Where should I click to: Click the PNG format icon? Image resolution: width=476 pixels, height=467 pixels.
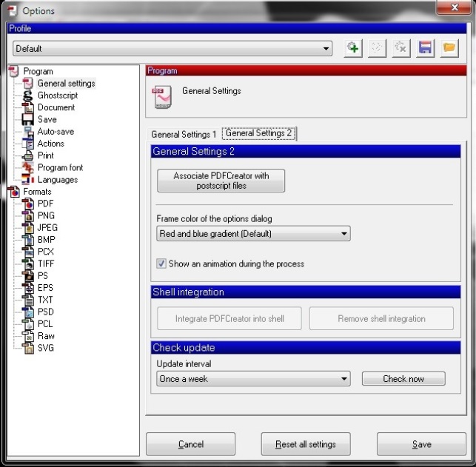tap(27, 216)
